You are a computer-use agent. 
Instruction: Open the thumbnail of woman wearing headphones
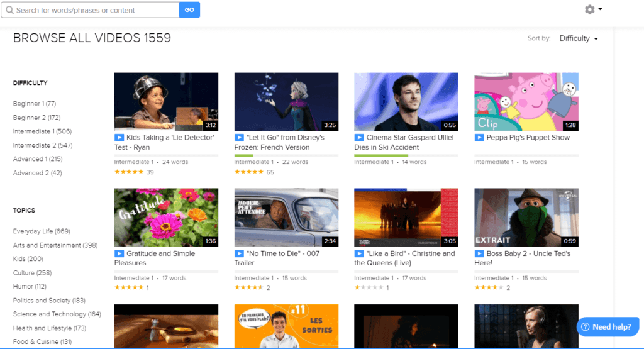526,326
